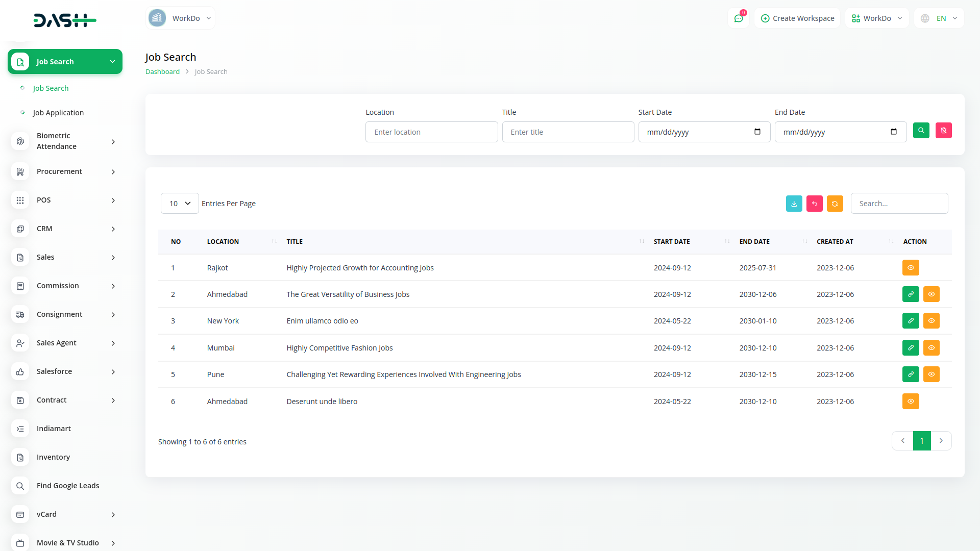
Task: Click eye icon for Deserunt unde libero row
Action: [910, 402]
